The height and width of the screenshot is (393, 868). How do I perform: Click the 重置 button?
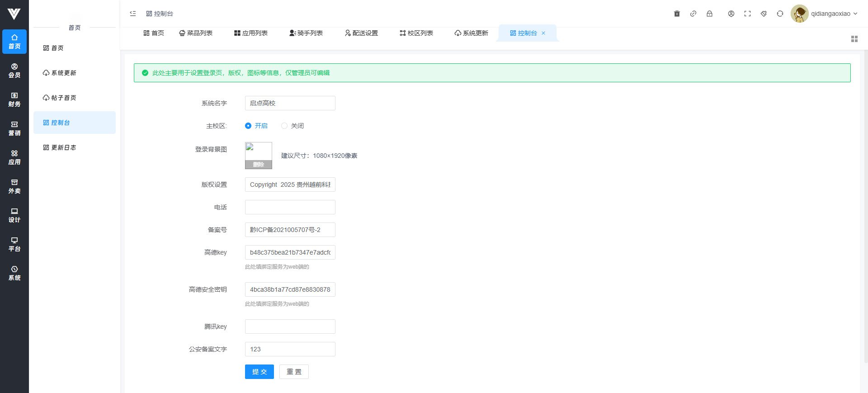point(294,372)
